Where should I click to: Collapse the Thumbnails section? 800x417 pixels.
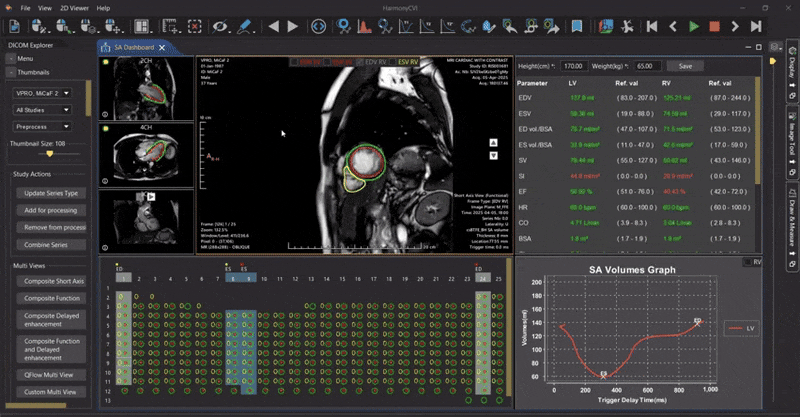tap(11, 72)
